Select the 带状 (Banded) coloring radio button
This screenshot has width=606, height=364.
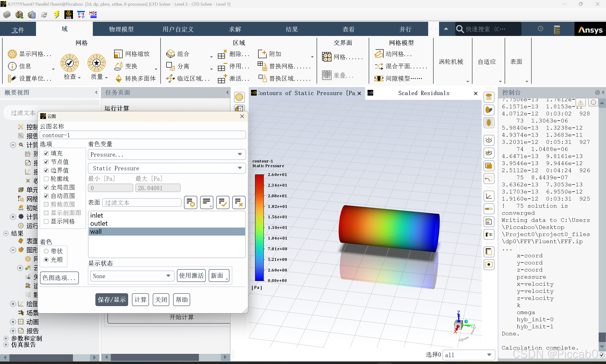click(46, 251)
